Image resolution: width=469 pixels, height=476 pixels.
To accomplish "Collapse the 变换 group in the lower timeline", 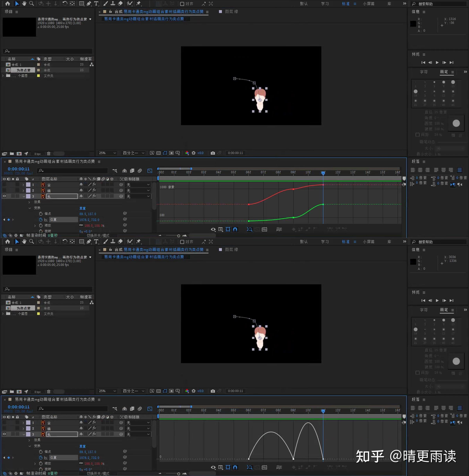I will [30, 446].
